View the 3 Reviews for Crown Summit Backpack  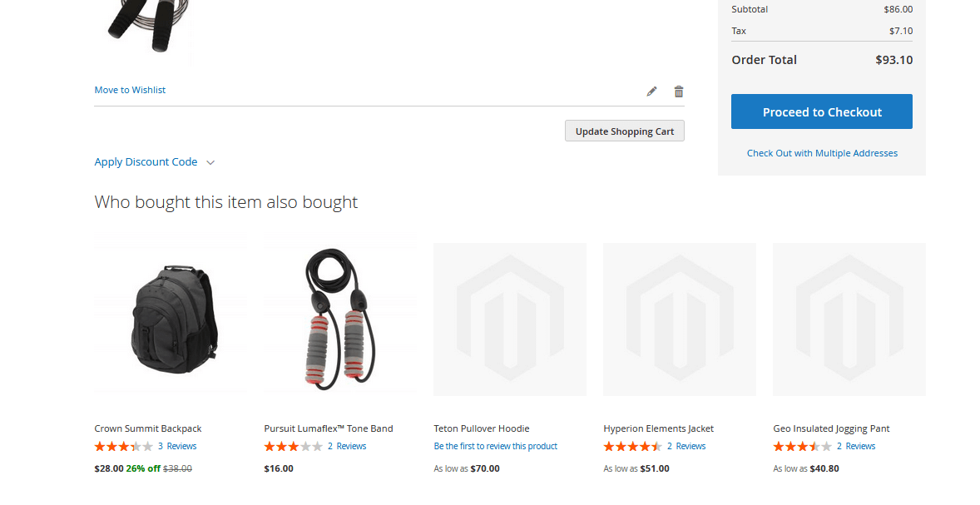point(177,446)
